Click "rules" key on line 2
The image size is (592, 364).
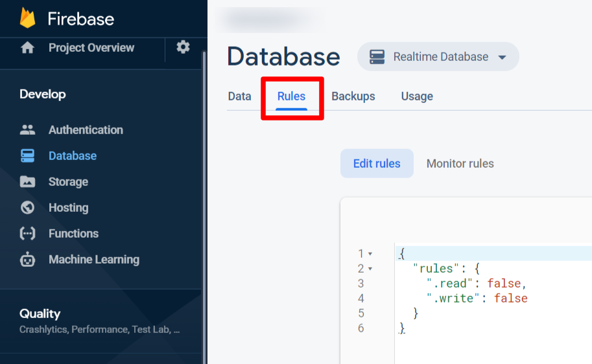[436, 269]
